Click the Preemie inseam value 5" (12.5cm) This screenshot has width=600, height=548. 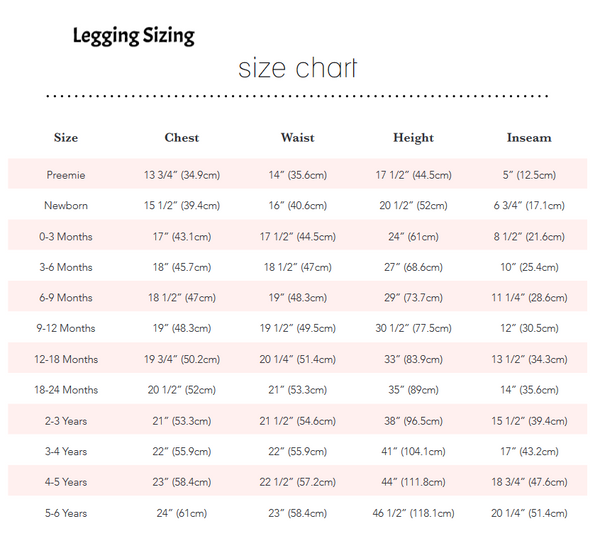(x=529, y=175)
